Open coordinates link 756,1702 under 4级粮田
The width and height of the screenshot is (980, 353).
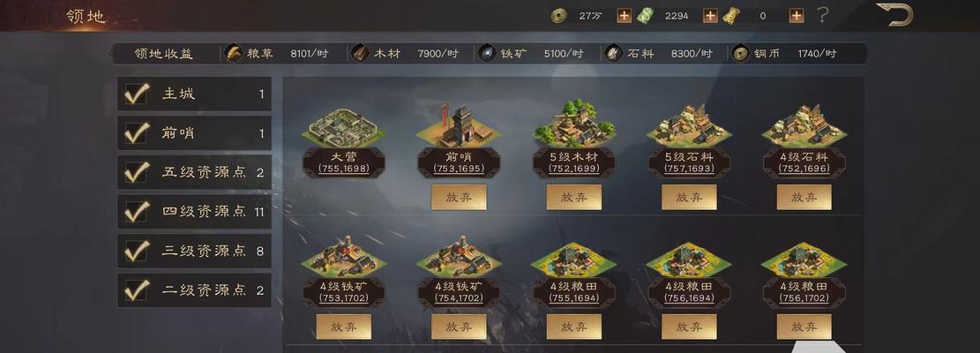click(804, 298)
